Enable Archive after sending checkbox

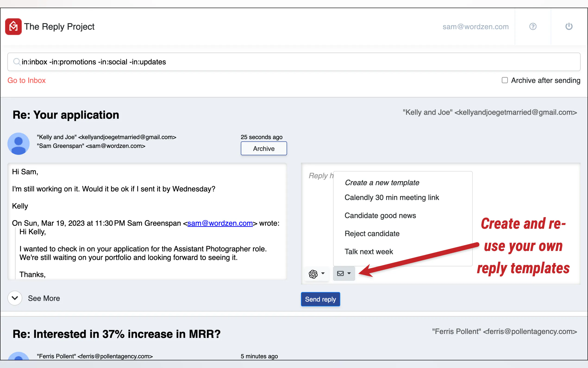pos(505,80)
